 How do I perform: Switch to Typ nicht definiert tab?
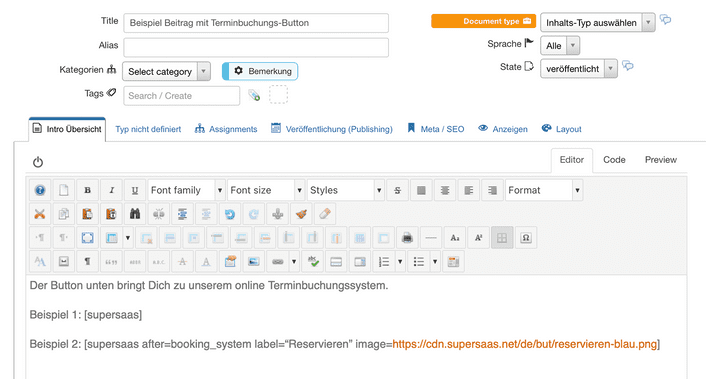click(148, 129)
